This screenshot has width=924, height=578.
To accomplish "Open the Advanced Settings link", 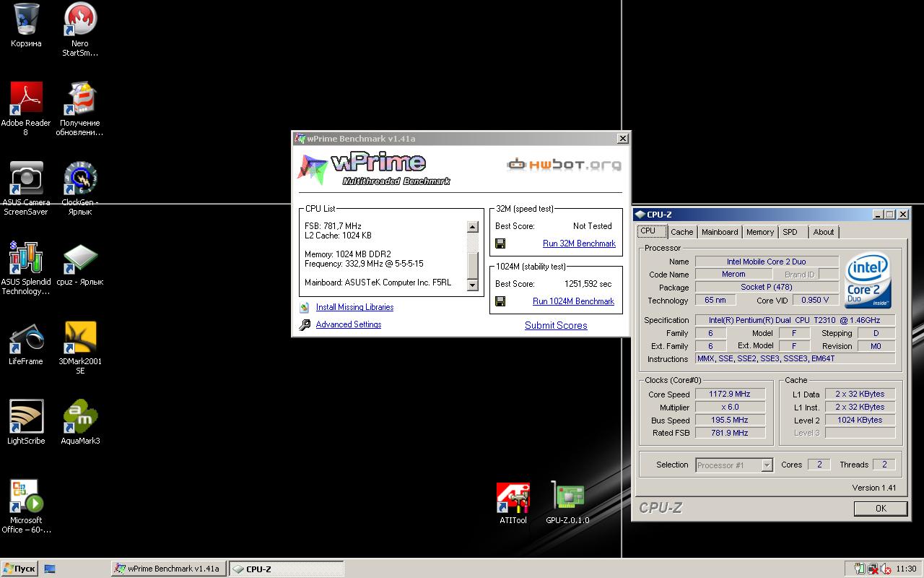I will [349, 324].
